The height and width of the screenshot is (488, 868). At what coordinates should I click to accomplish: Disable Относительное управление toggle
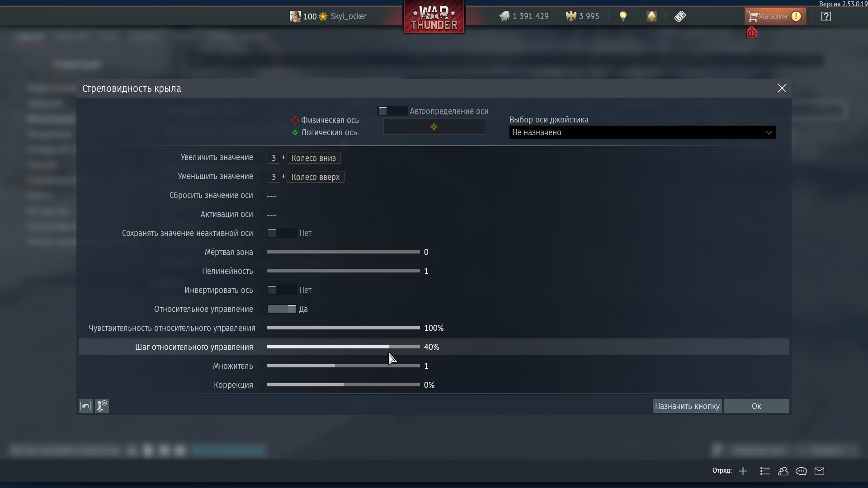281,309
